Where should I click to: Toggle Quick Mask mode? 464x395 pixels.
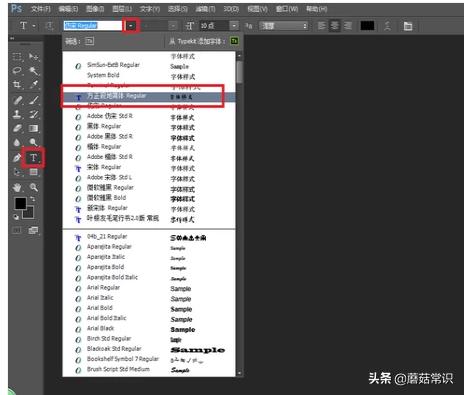(17, 230)
